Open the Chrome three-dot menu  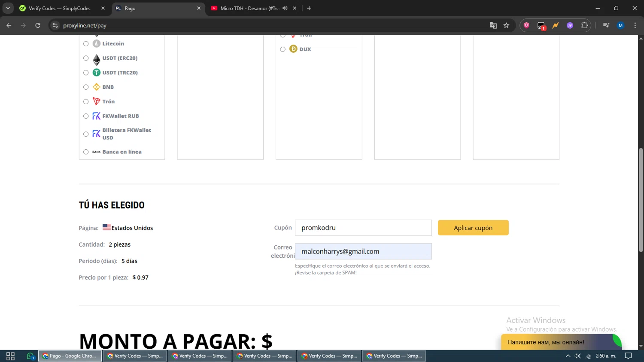pos(635,25)
